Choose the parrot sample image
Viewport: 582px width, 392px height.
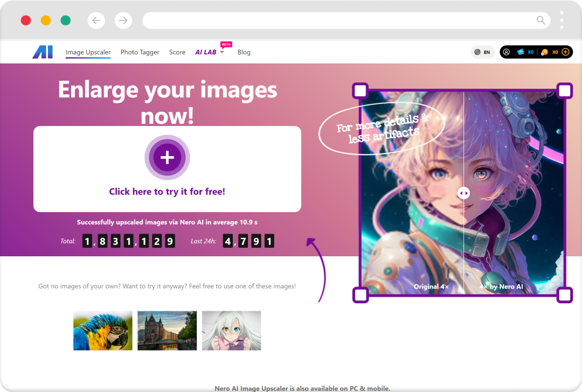click(x=103, y=331)
